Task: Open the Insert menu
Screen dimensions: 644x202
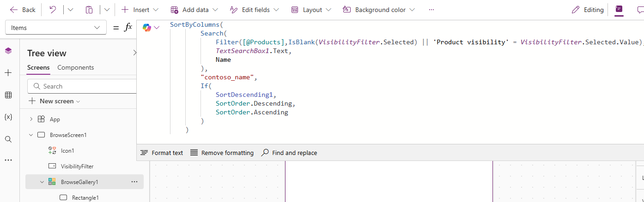Action: [x=140, y=10]
